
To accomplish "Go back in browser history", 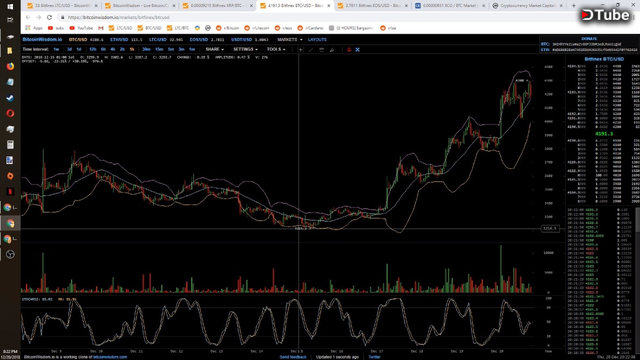I will tap(28, 17).
